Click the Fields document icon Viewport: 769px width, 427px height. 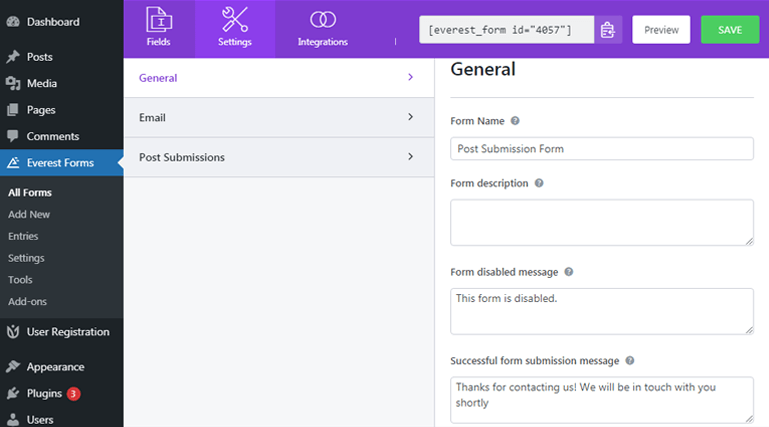coord(158,20)
